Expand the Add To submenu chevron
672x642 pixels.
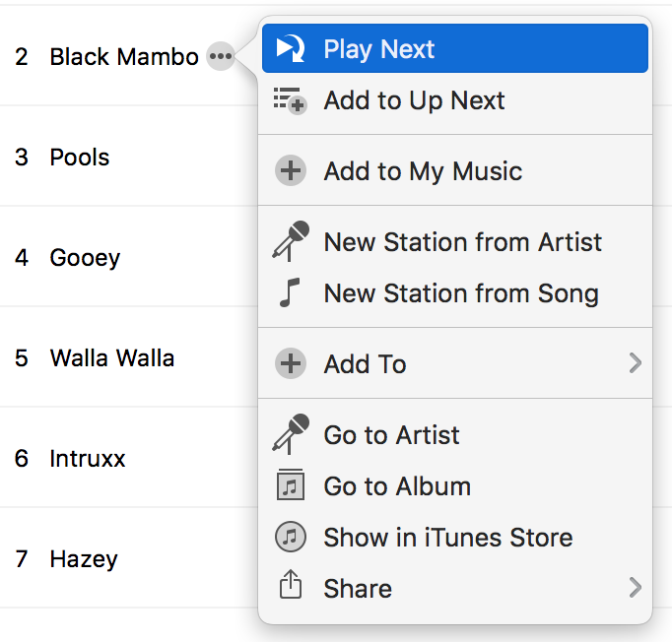pos(635,364)
